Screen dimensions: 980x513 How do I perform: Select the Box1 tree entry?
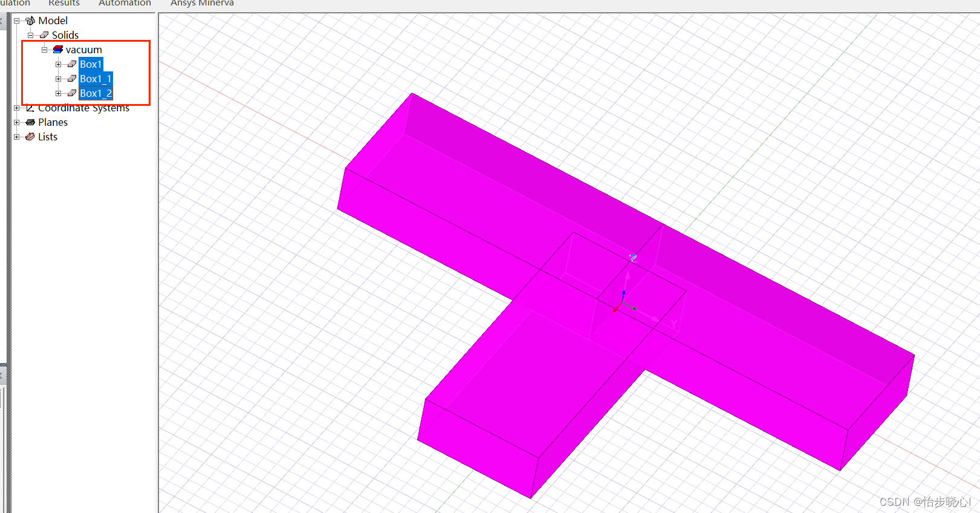pyautogui.click(x=91, y=64)
